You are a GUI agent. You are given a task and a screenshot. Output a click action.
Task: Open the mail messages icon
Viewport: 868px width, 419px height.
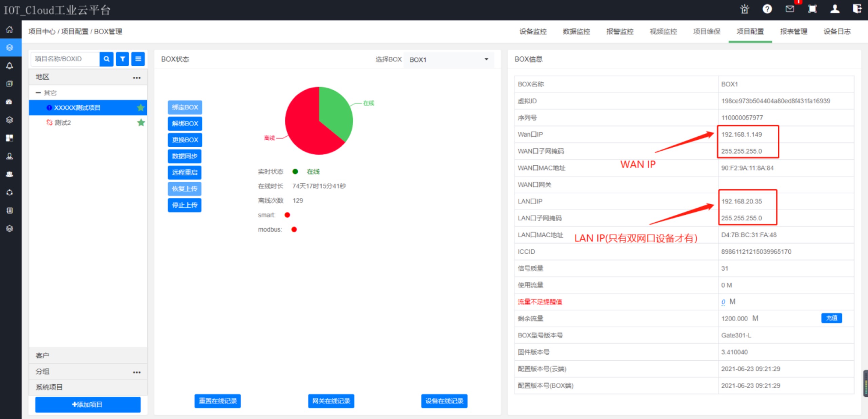coord(790,9)
